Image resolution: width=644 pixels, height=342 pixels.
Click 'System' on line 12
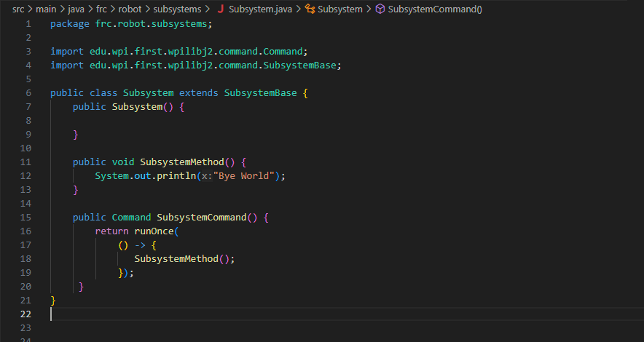(x=111, y=175)
